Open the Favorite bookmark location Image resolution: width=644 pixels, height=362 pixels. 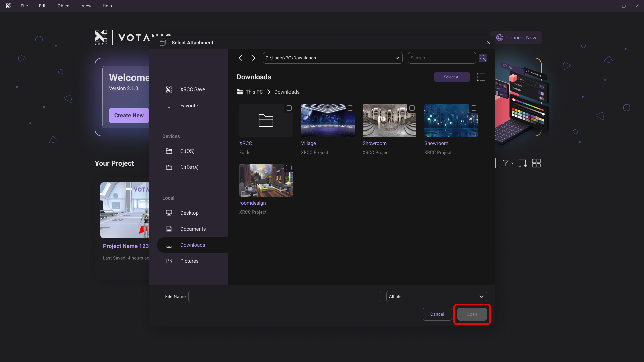[189, 106]
